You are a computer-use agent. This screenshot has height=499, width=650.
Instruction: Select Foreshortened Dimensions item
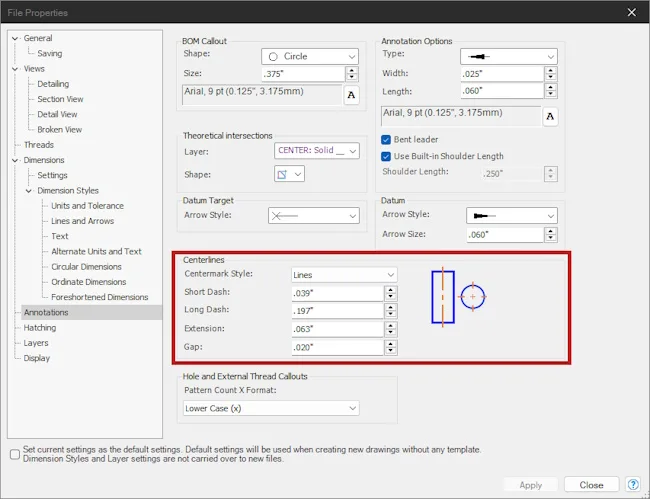pyautogui.click(x=99, y=297)
